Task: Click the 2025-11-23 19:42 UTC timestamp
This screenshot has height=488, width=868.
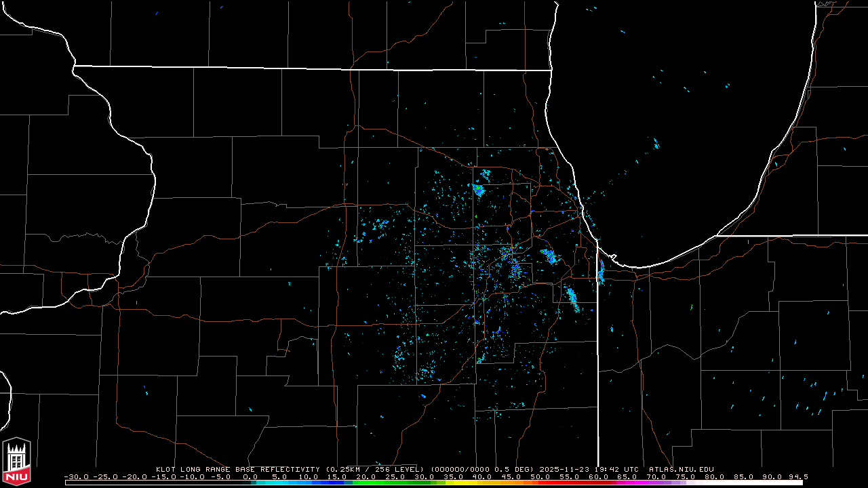Action: tap(589, 469)
